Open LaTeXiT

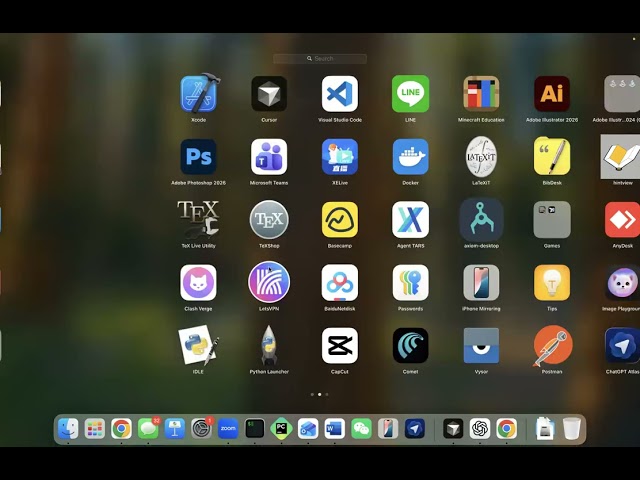point(481,157)
